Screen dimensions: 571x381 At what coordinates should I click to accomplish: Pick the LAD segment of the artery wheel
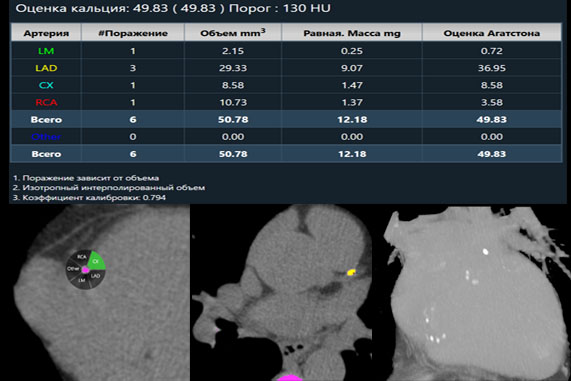click(x=95, y=276)
